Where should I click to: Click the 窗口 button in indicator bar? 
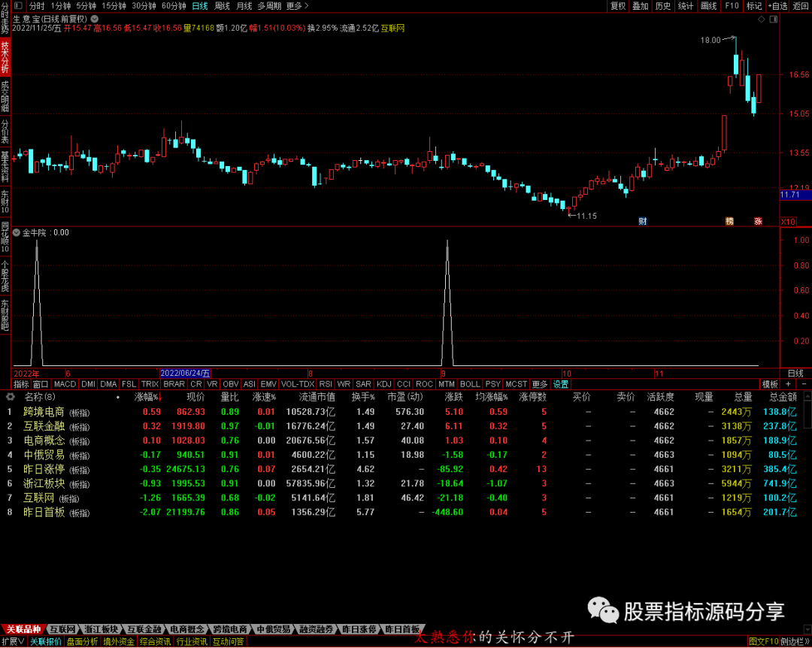pyautogui.click(x=41, y=384)
